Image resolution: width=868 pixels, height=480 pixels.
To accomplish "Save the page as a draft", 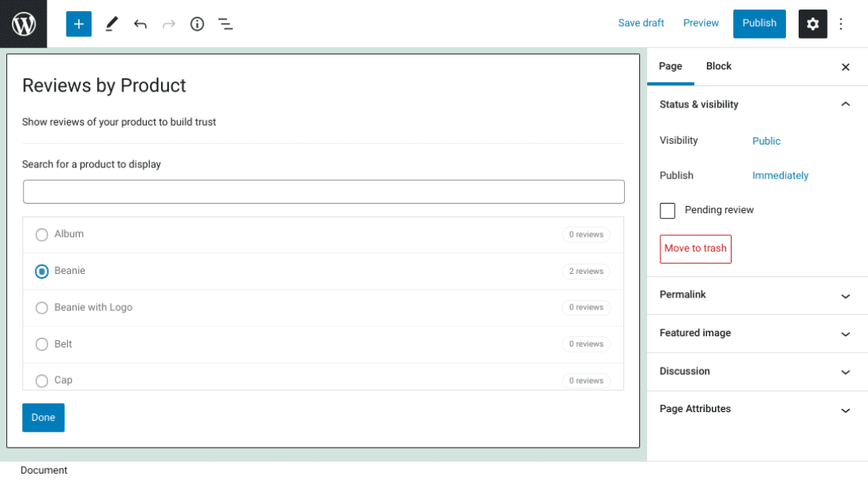I will click(x=641, y=23).
